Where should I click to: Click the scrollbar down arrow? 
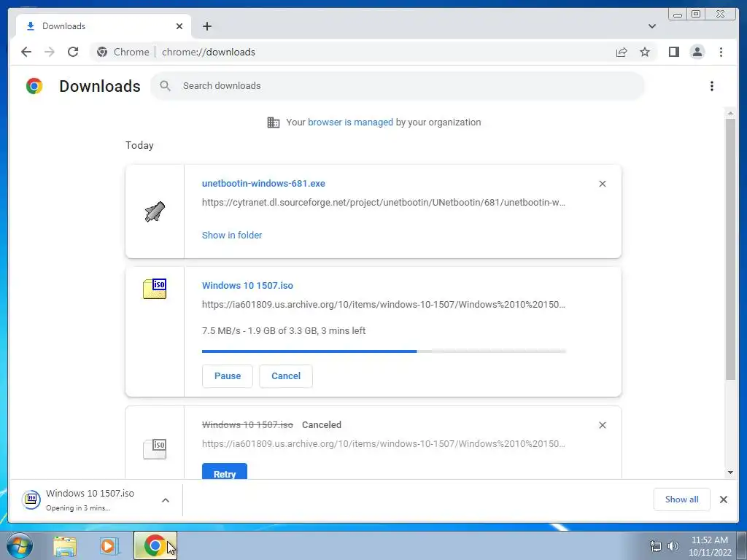click(x=730, y=472)
